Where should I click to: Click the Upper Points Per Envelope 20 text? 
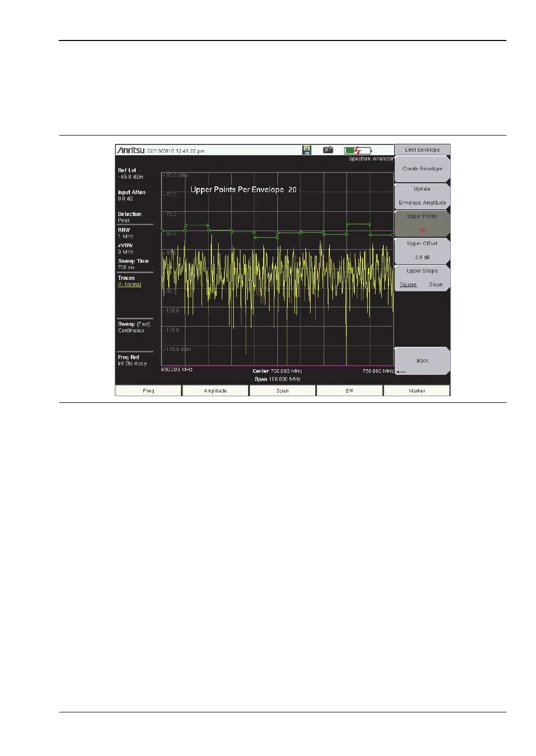[244, 190]
